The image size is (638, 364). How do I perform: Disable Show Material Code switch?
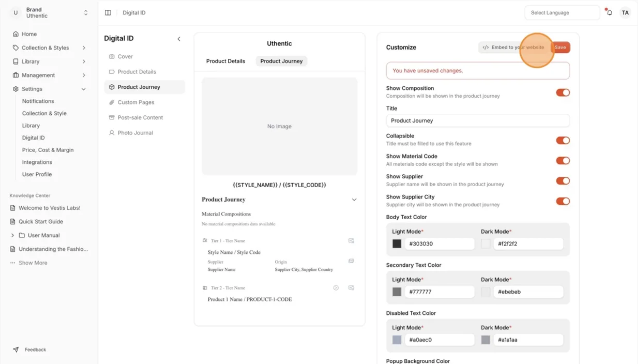click(563, 161)
